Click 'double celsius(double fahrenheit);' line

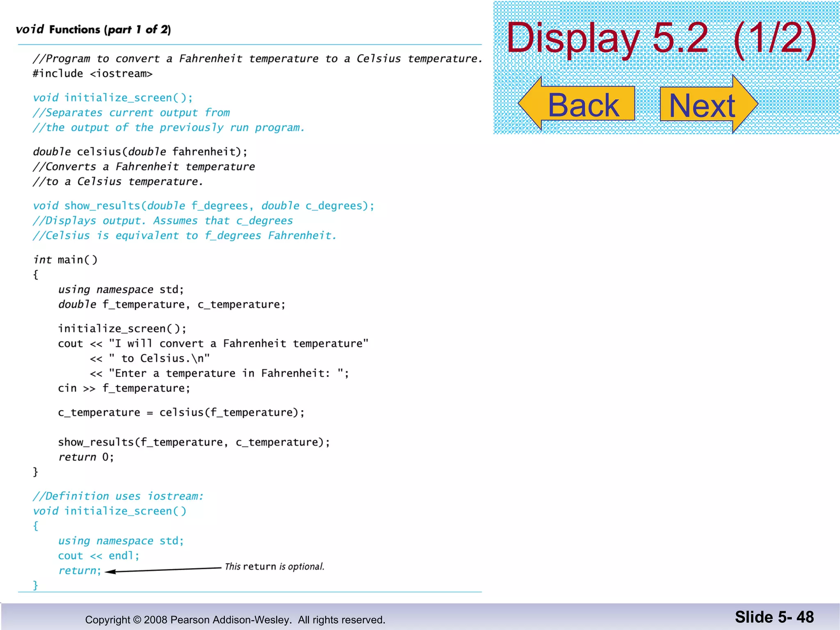point(140,152)
